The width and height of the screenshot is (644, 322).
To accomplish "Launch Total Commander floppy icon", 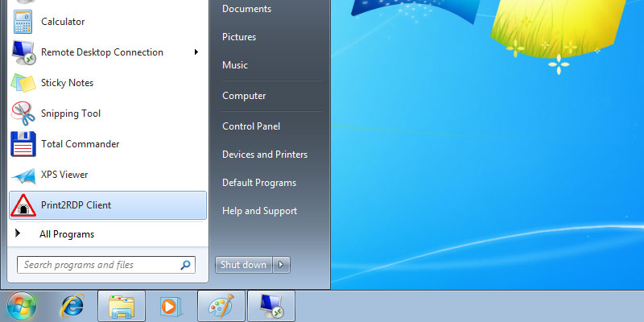I will click(x=23, y=144).
